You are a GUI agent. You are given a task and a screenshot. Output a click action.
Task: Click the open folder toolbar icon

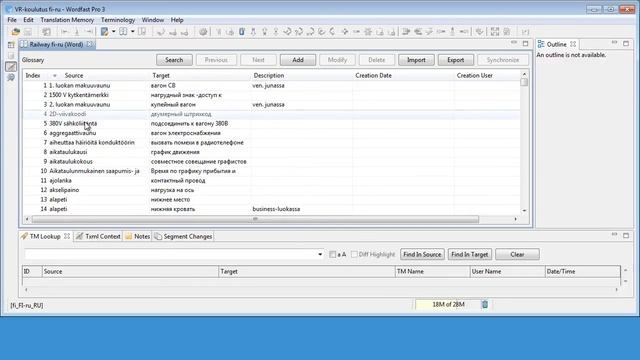16,31
